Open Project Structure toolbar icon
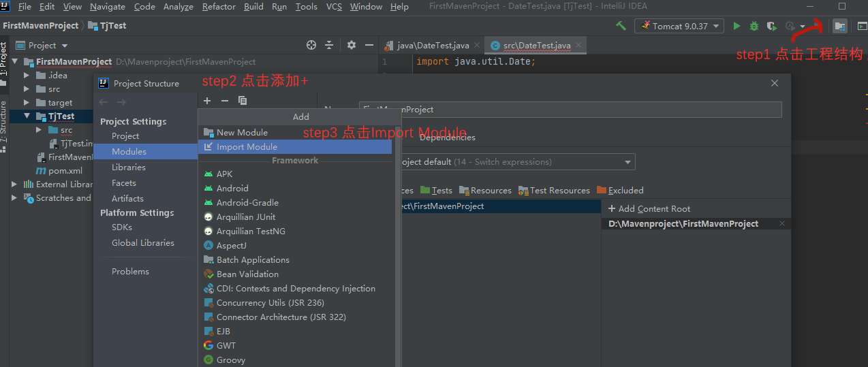This screenshot has height=367, width=868. tap(840, 26)
